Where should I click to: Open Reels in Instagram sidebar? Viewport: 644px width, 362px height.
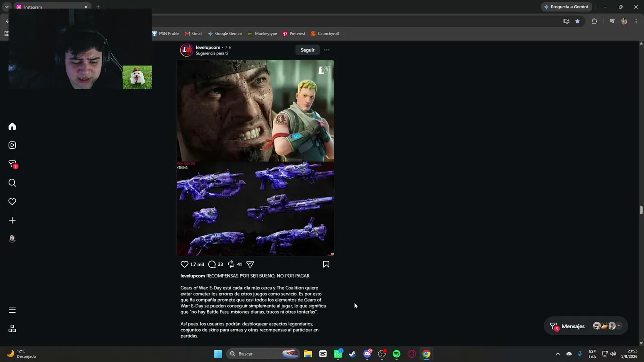tap(12, 145)
